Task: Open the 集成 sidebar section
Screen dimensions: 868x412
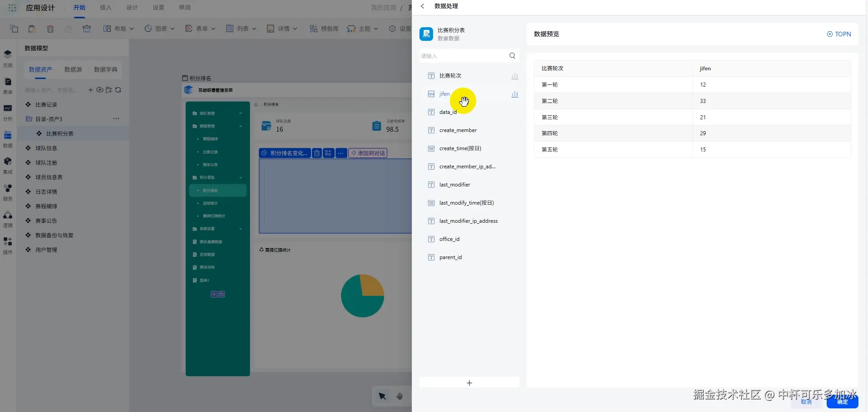Action: (x=8, y=166)
